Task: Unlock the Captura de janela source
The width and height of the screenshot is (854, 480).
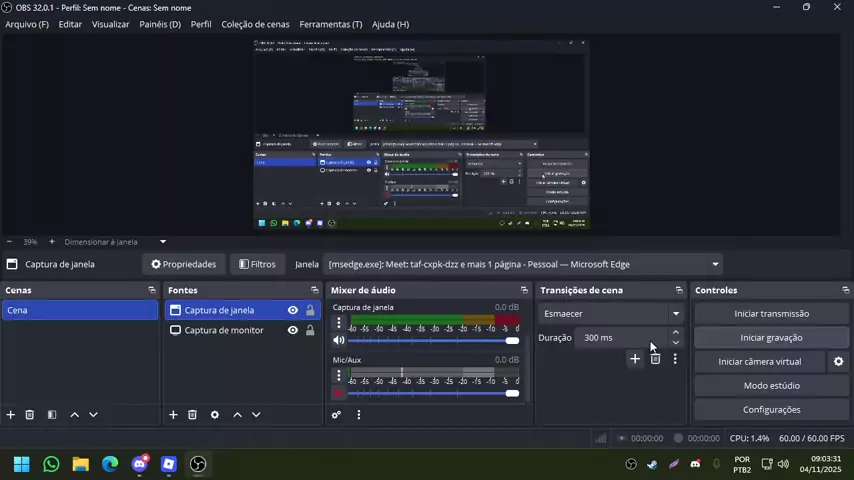Action: (310, 310)
